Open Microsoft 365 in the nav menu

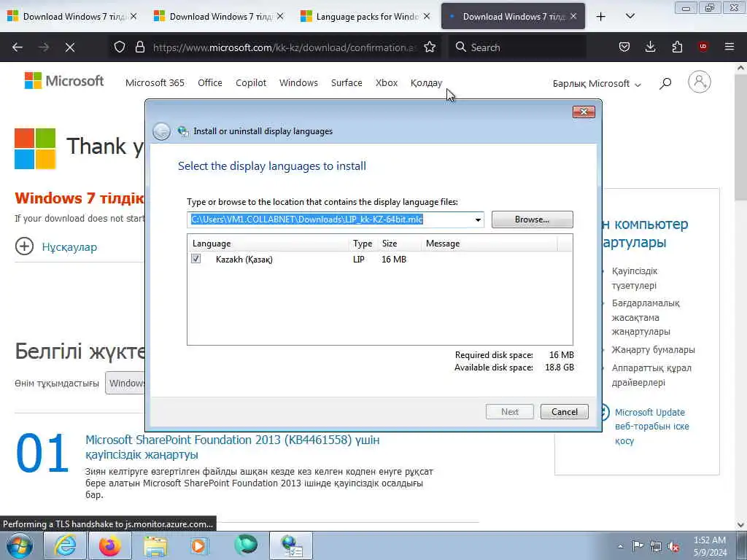[155, 83]
